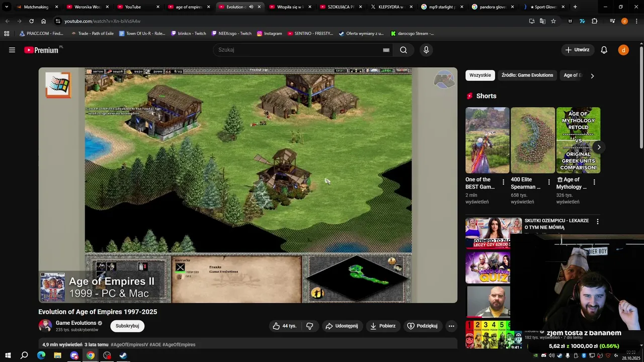Switch to the Sport Gloves tab
The image size is (644, 362).
[544, 7]
